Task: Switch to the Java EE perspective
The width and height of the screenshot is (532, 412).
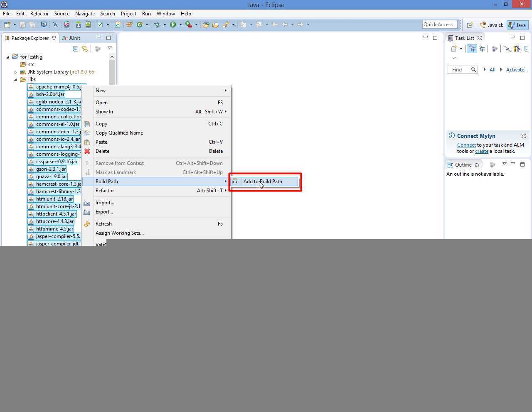Action: (492, 25)
